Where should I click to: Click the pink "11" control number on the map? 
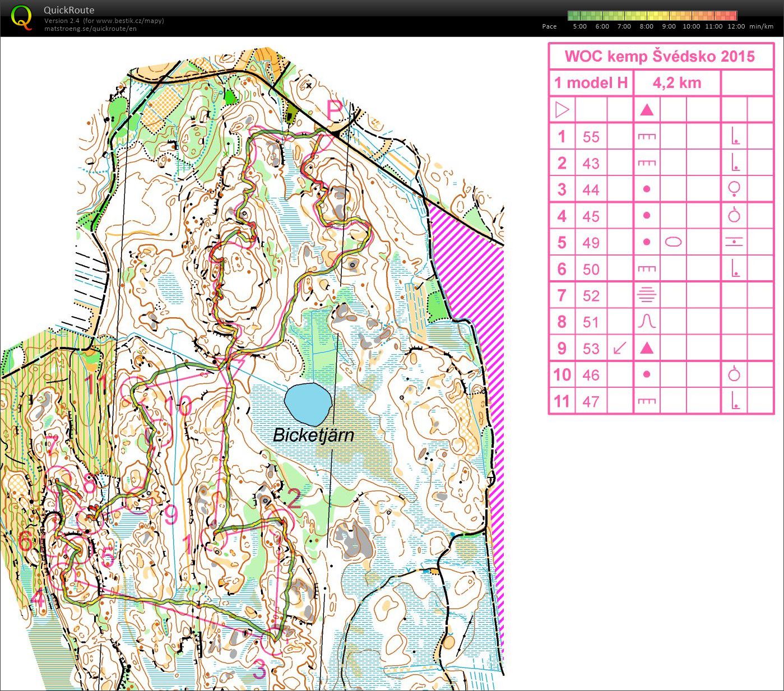95,384
